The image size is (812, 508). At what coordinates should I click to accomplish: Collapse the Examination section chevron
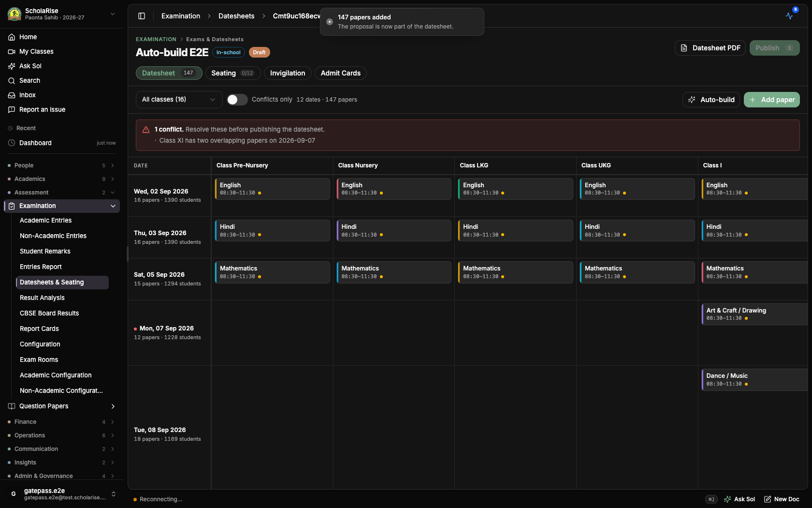tap(113, 206)
